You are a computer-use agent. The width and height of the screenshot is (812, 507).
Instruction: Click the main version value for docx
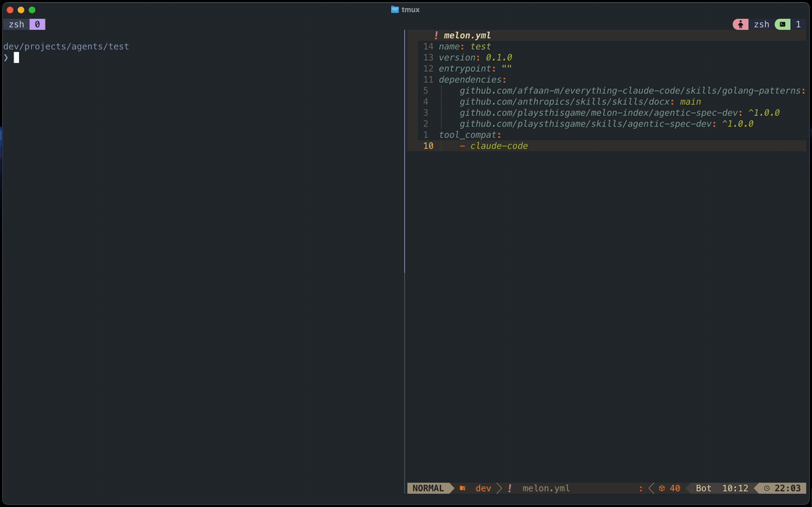690,102
